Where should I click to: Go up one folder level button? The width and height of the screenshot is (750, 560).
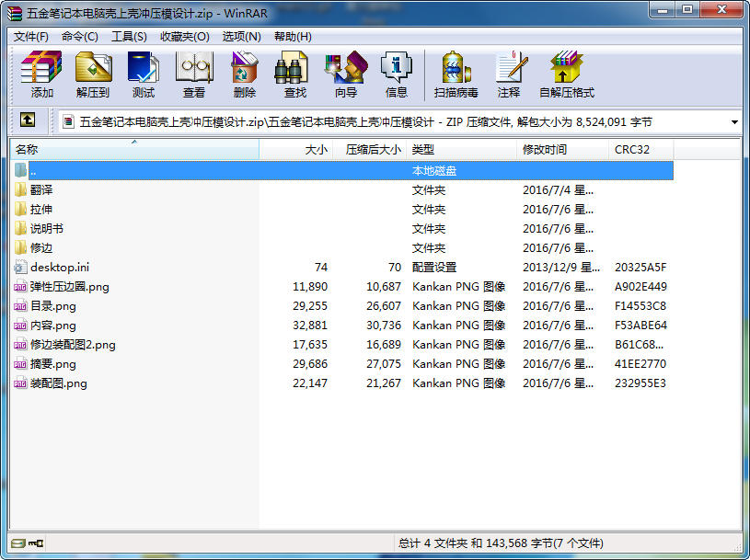coord(28,120)
